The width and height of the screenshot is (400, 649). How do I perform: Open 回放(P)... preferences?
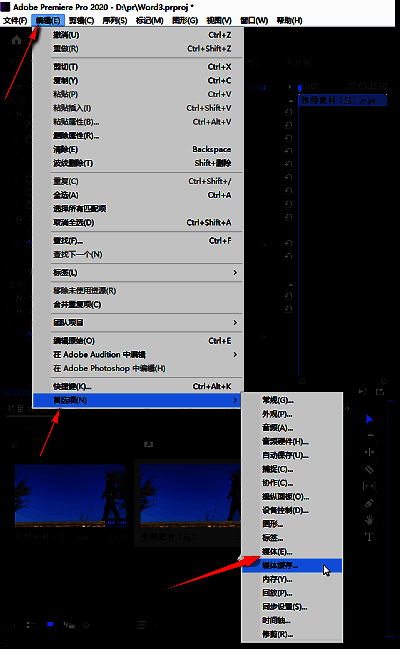(x=292, y=593)
